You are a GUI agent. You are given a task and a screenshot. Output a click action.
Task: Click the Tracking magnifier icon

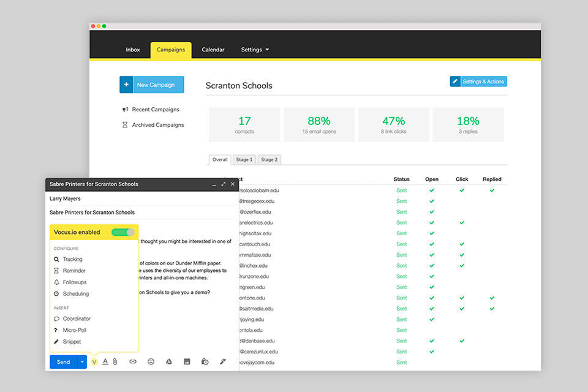coord(56,259)
